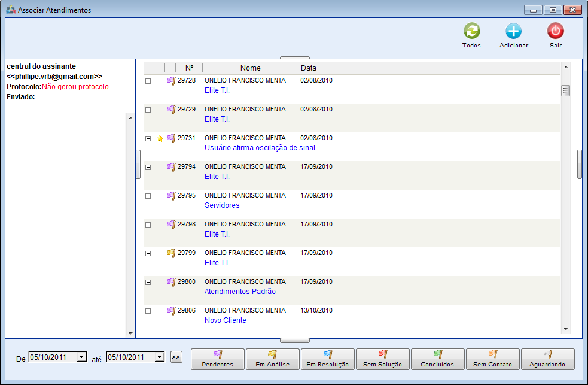This screenshot has height=385, width=588.
Task: Click the Adicionar plus icon
Action: point(513,32)
